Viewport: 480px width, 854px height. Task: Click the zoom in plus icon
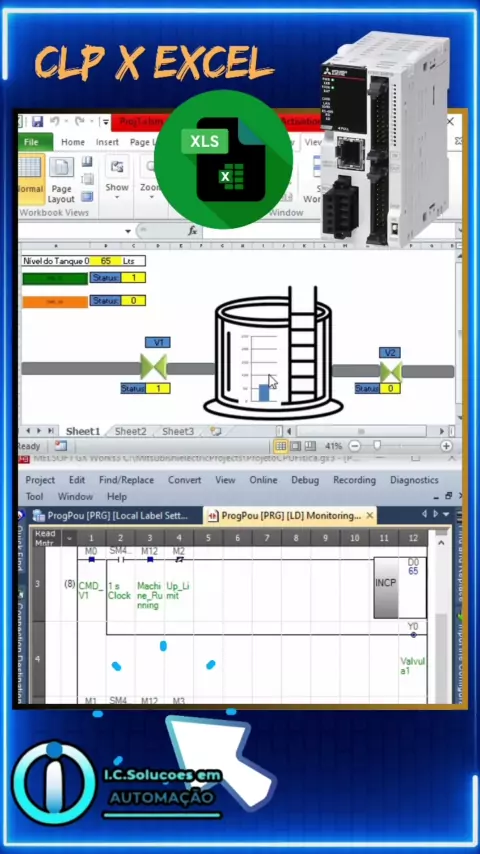tap(446, 446)
